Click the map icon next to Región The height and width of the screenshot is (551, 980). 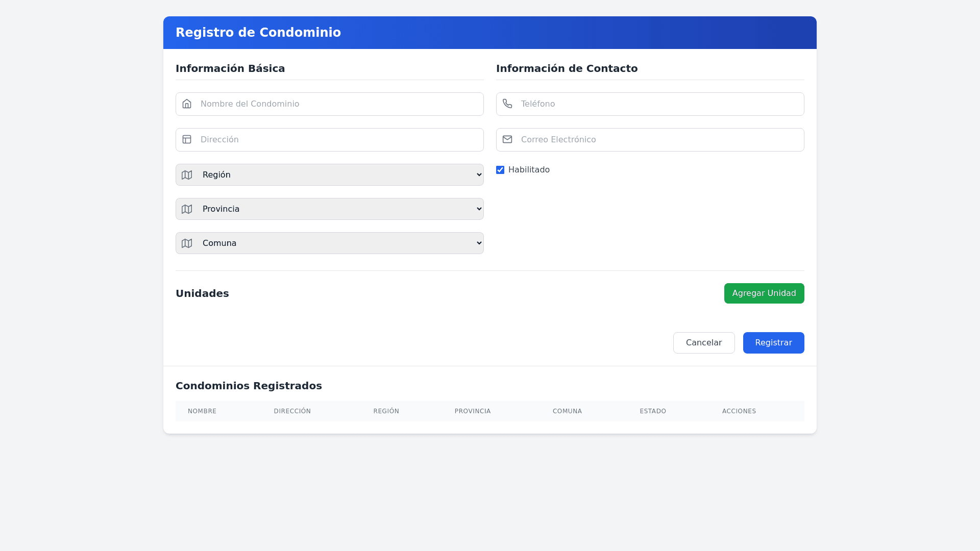click(x=187, y=175)
